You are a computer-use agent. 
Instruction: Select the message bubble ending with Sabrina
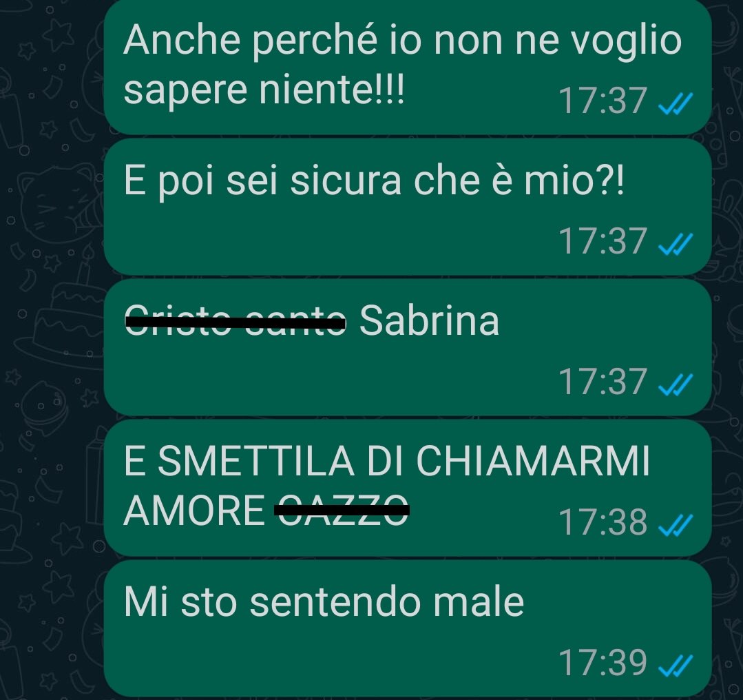click(408, 347)
